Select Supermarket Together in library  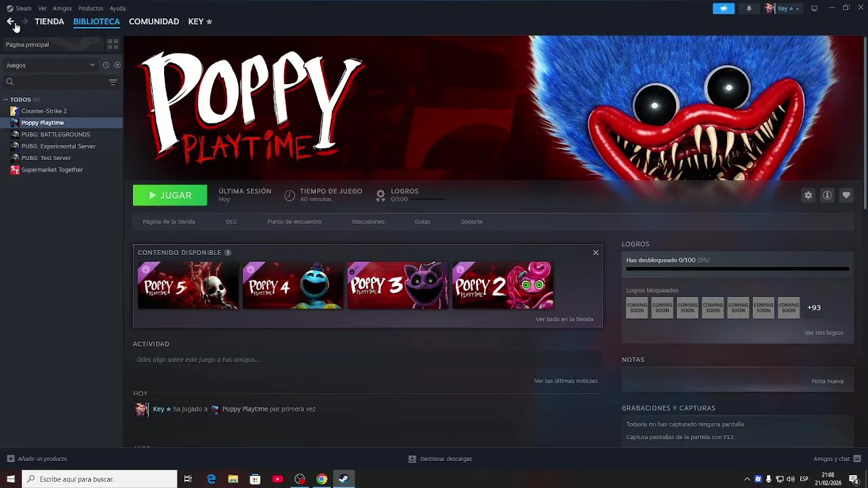click(x=61, y=169)
